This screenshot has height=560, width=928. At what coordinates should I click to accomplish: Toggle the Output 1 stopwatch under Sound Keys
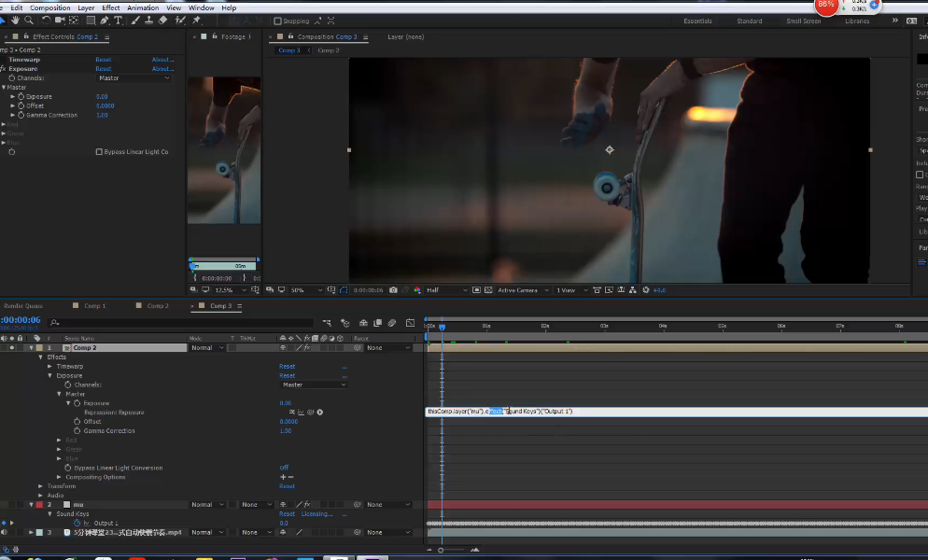coord(77,524)
